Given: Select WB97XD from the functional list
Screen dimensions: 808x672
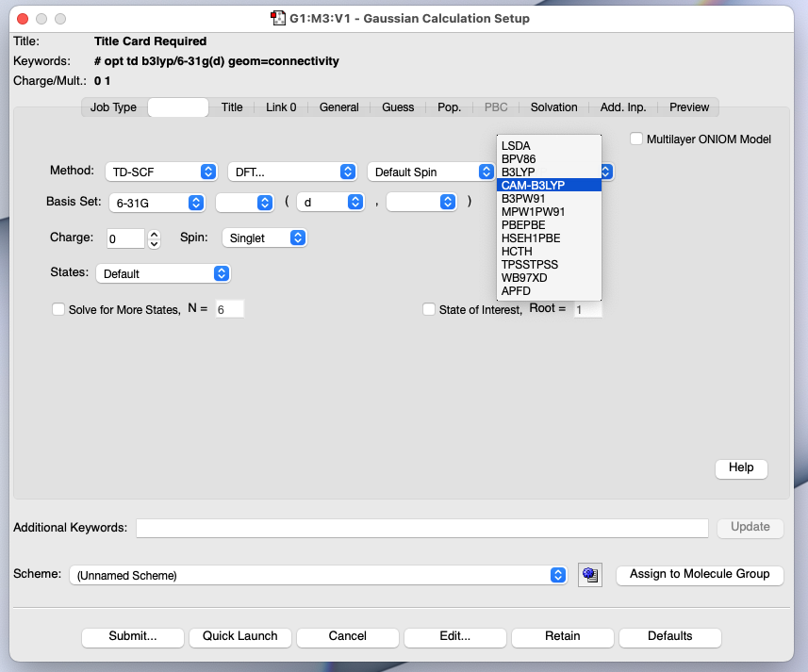Looking at the screenshot, I should (549, 277).
